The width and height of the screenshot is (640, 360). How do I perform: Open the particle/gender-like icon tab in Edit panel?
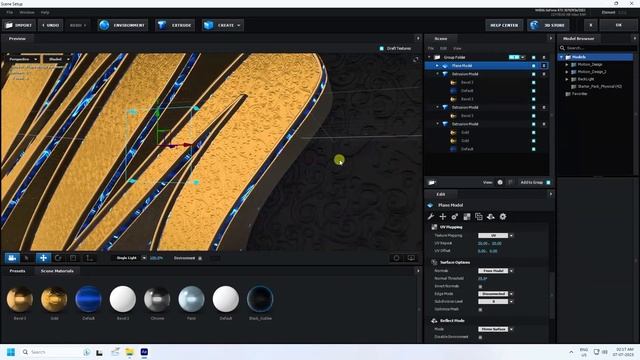coord(455,217)
